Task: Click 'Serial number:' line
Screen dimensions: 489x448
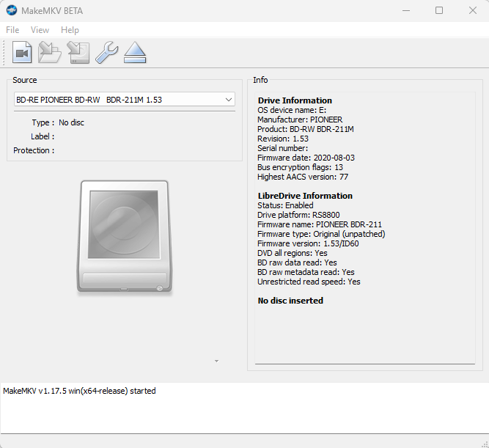Action: (282, 148)
